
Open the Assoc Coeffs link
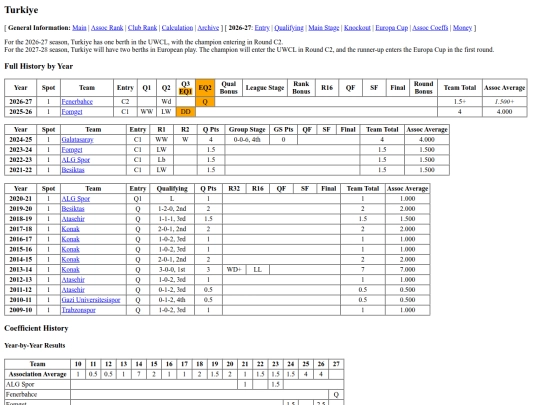pyautogui.click(x=430, y=28)
